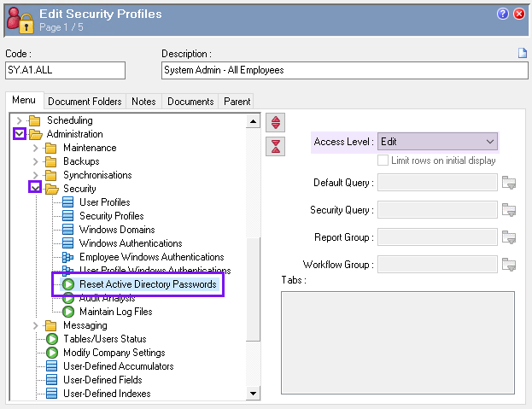This screenshot has width=532, height=409.
Task: Click the Default Query field
Action: click(437, 183)
